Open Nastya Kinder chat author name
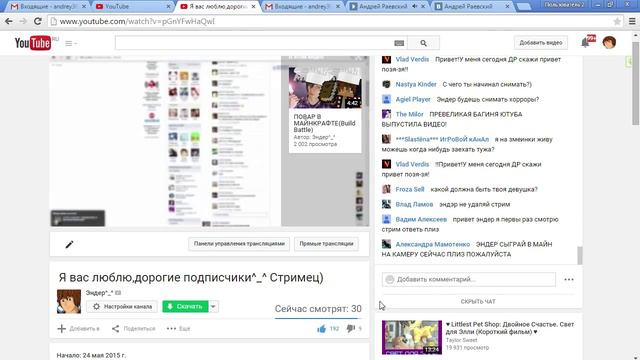 point(416,84)
